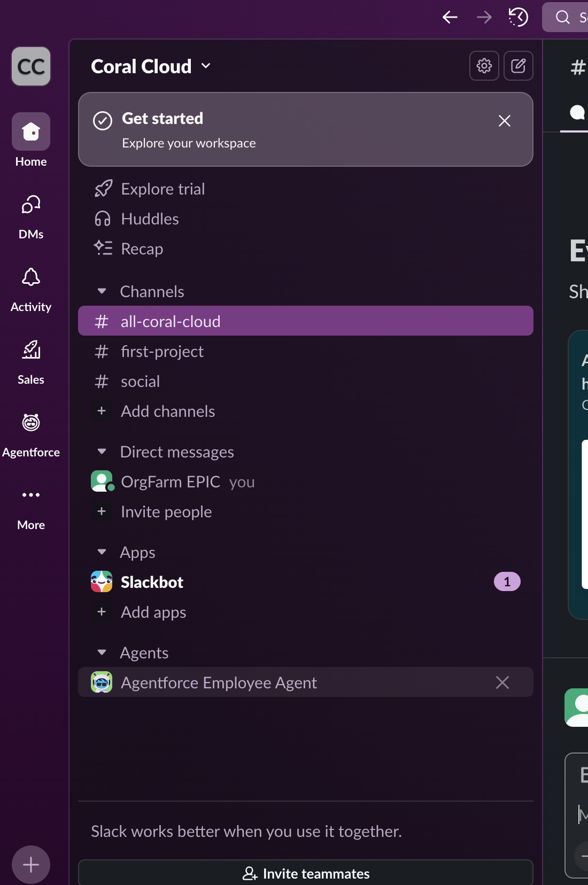Collapse the Channels section
This screenshot has height=885, width=588.
pos(102,291)
